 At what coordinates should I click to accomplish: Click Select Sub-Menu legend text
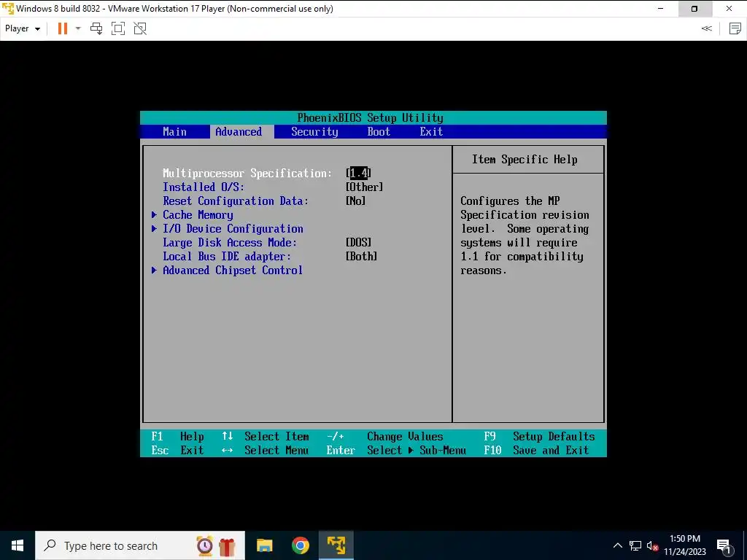click(417, 450)
